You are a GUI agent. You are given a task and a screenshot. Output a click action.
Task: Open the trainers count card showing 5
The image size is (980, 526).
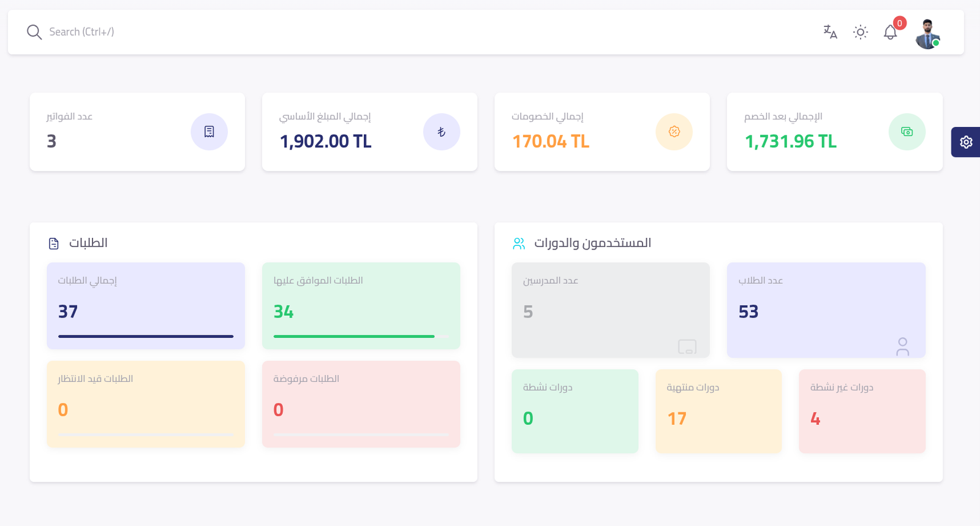click(x=610, y=310)
